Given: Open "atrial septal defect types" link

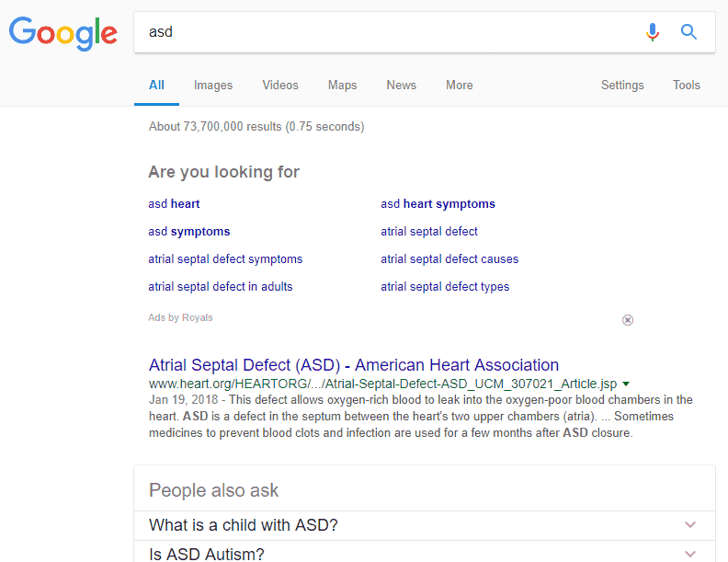Looking at the screenshot, I should tap(445, 287).
